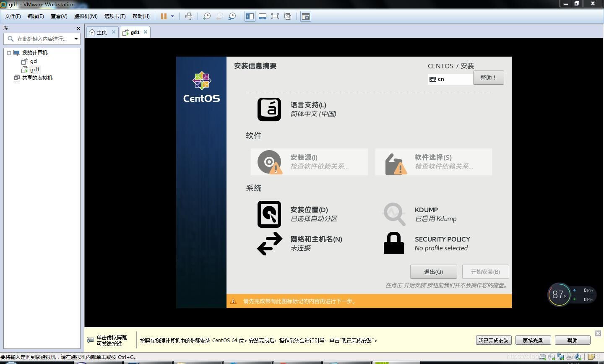Click the CENTOS 7 安装 title text
604x364 pixels.
coord(451,66)
